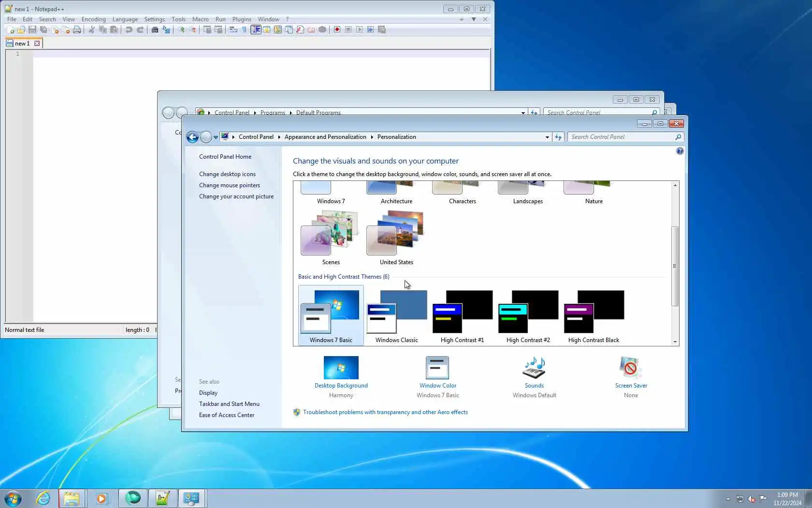Toggle Word Wrap icon in Notepad++ toolbar
The height and width of the screenshot is (508, 812).
click(x=233, y=30)
